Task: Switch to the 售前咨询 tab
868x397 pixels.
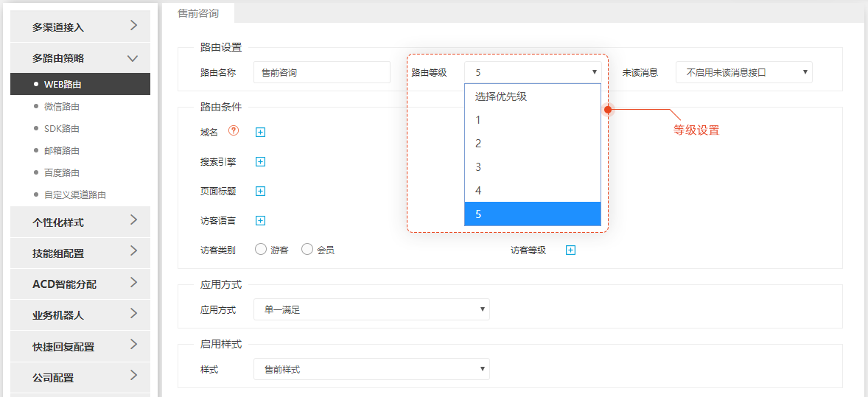Action: (x=198, y=13)
